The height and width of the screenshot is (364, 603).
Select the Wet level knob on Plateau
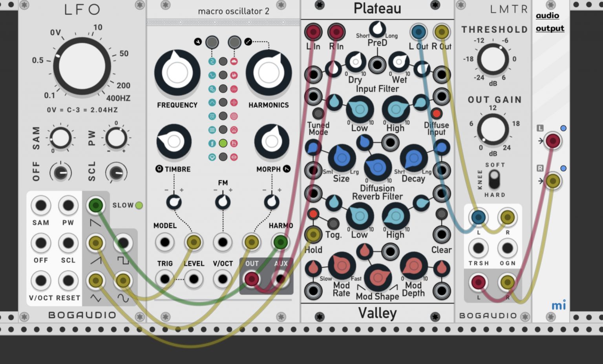click(399, 62)
